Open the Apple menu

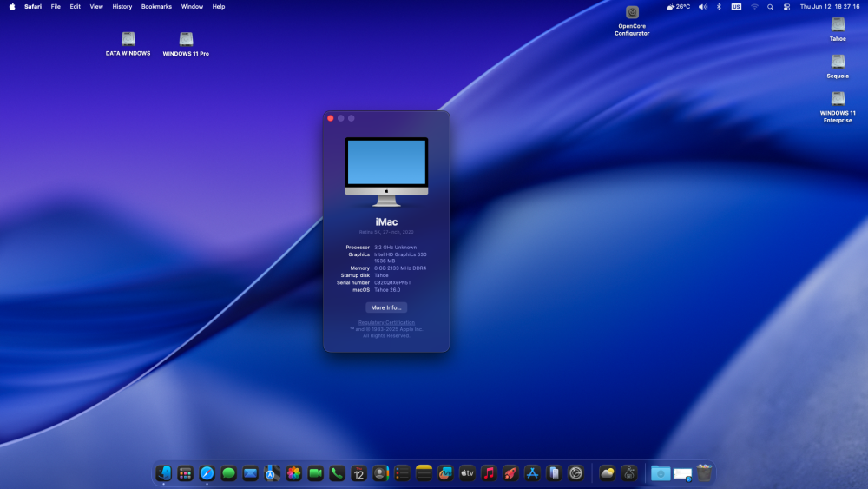pos(12,7)
